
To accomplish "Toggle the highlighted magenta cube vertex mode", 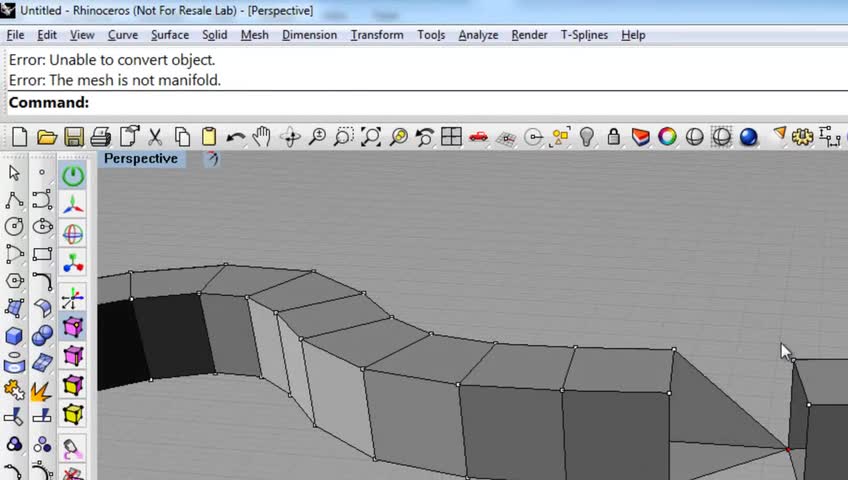I will (73, 326).
